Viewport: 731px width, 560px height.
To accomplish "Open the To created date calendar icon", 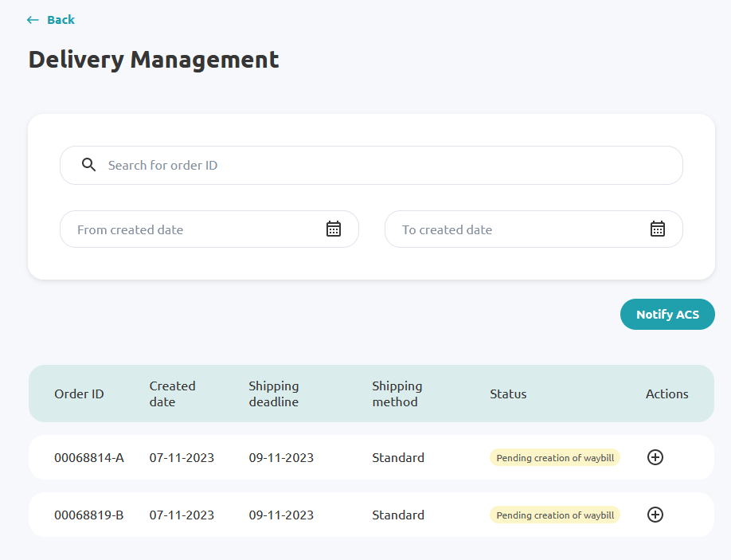I will 657,229.
